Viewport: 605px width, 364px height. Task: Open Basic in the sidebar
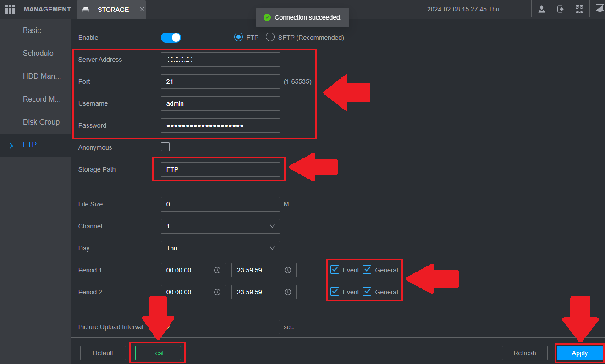pos(32,30)
